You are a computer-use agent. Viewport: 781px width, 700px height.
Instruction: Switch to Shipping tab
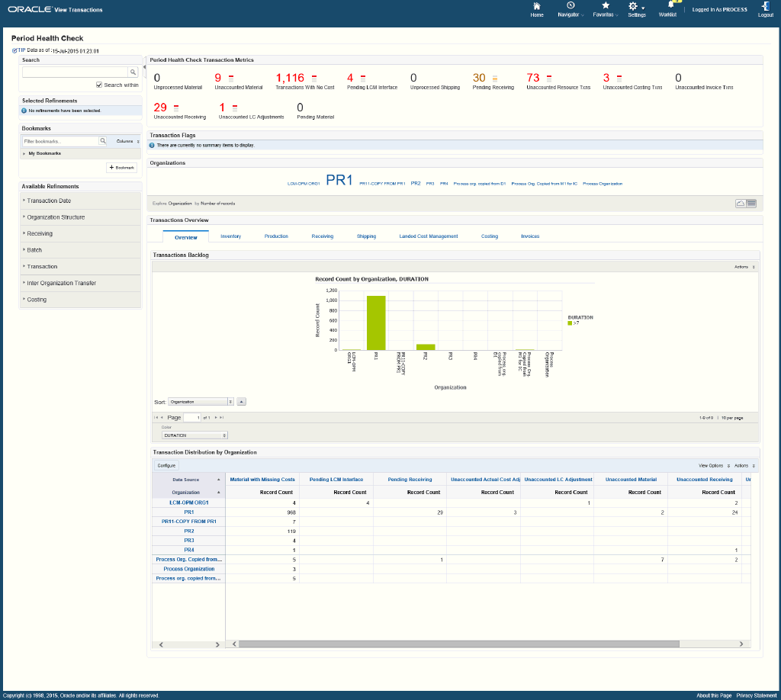coord(366,236)
